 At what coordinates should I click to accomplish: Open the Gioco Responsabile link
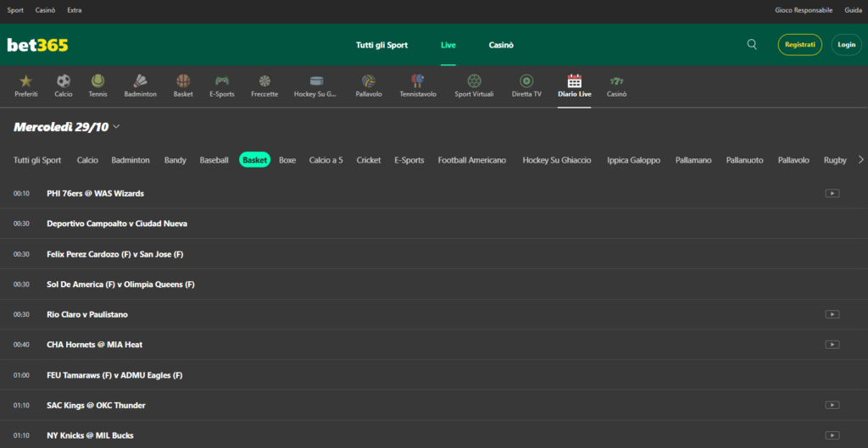coord(804,10)
